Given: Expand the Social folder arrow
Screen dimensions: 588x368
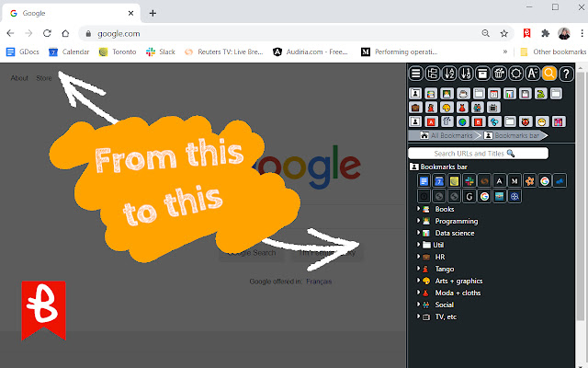Looking at the screenshot, I should point(418,305).
